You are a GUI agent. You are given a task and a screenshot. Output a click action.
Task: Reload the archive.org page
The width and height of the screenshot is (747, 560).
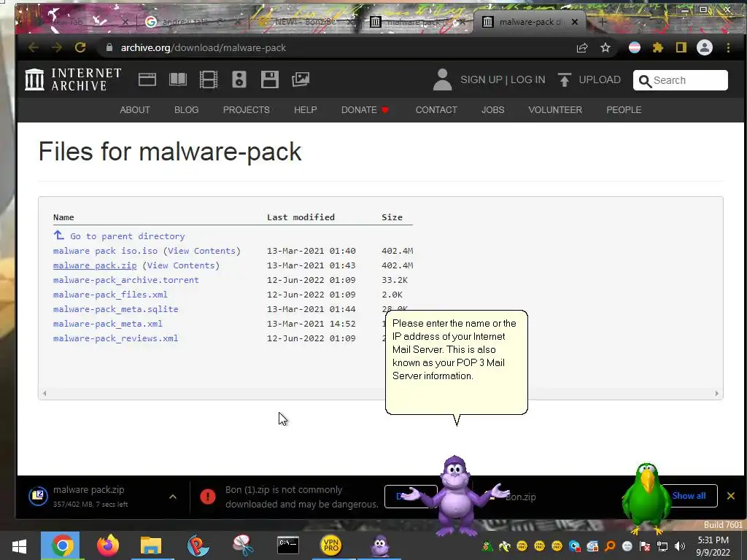[80, 47]
